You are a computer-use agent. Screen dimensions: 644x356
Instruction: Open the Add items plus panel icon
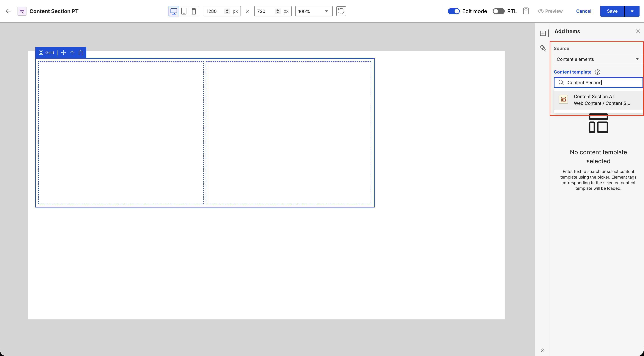point(543,33)
